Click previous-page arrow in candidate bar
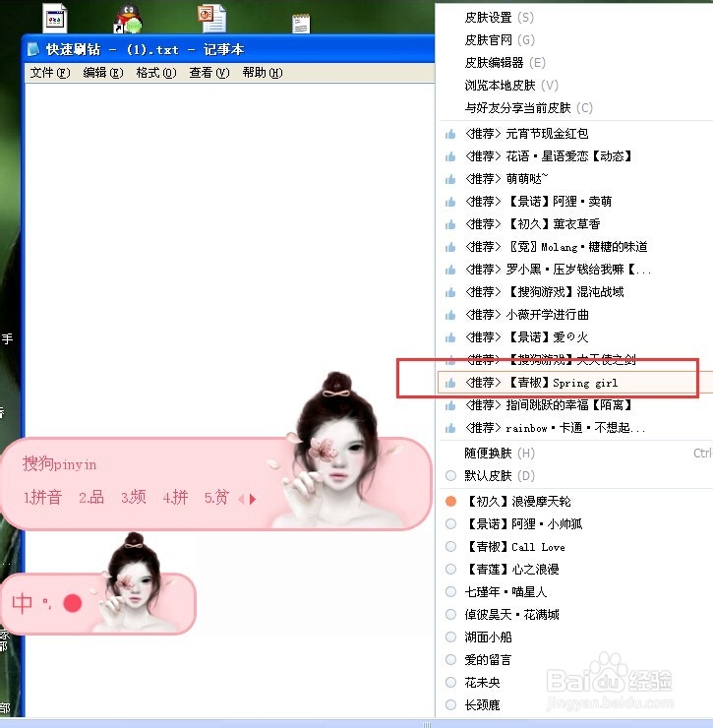Image resolution: width=713 pixels, height=728 pixels. 241,499
